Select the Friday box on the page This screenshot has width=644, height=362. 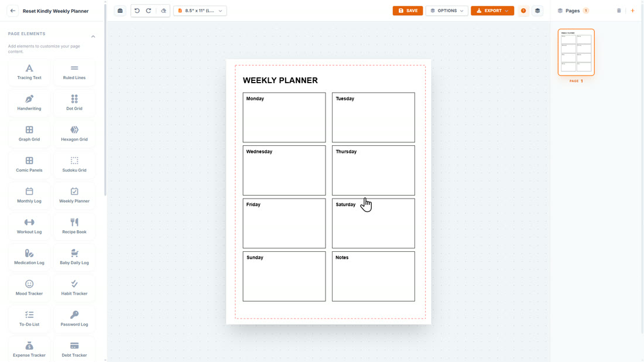click(x=284, y=224)
